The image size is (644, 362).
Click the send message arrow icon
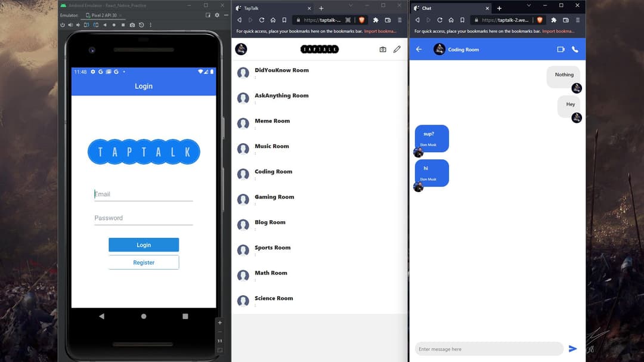(x=572, y=349)
